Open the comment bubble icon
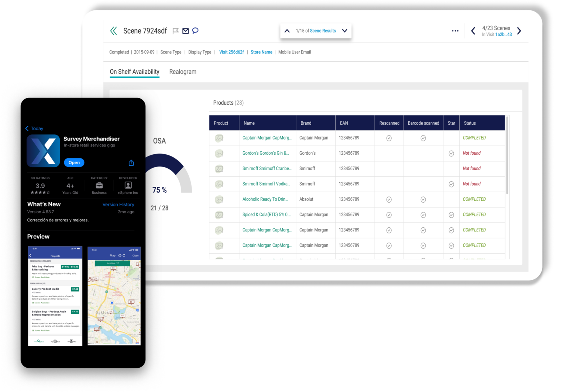Screen dimensions: 567x392 coord(195,31)
